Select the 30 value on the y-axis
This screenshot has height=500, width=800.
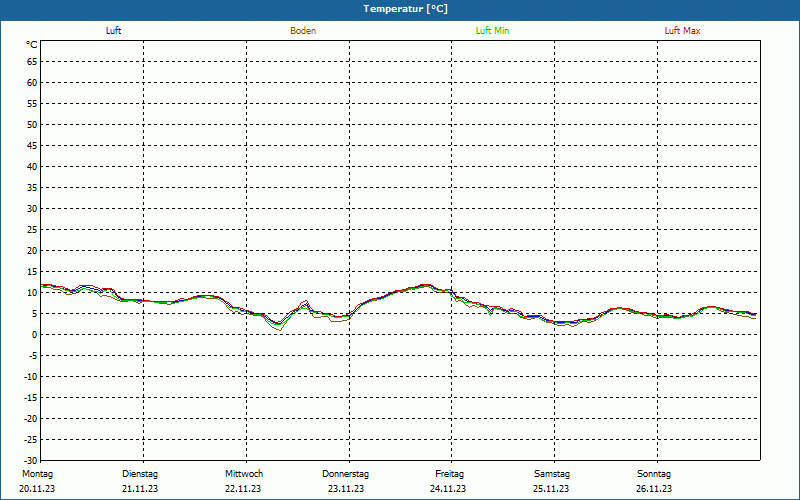point(32,209)
